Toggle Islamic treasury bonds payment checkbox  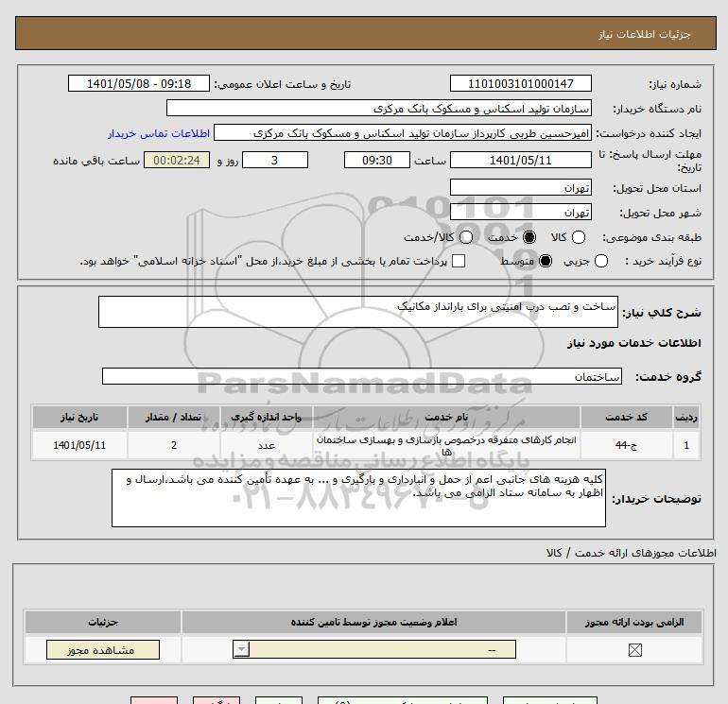click(x=459, y=261)
